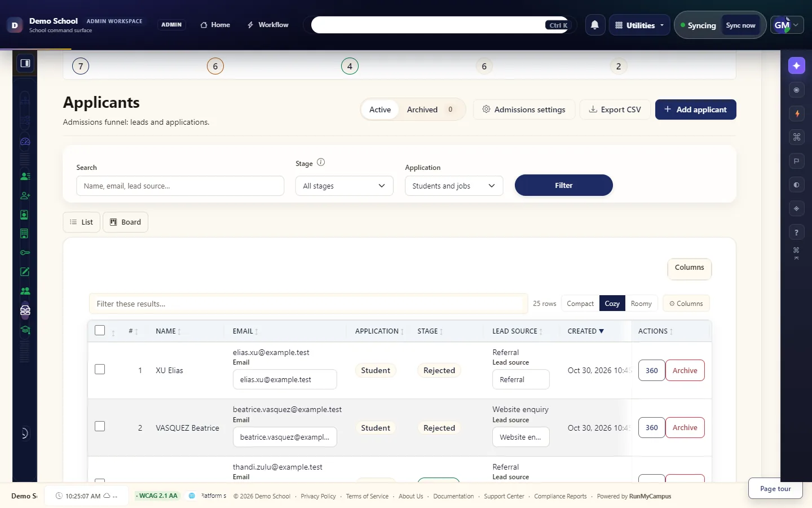
Task: Open Admissions settings
Action: (524, 110)
